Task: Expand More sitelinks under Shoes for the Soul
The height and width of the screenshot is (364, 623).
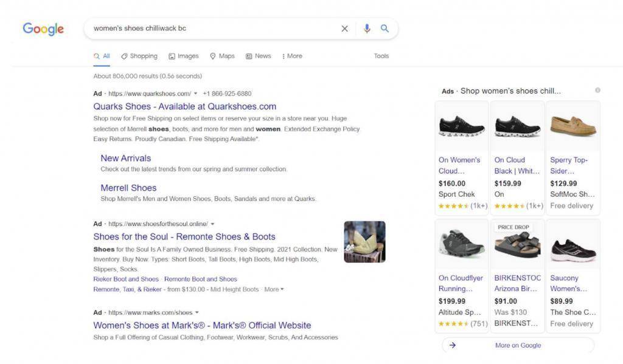Action: coord(274,289)
